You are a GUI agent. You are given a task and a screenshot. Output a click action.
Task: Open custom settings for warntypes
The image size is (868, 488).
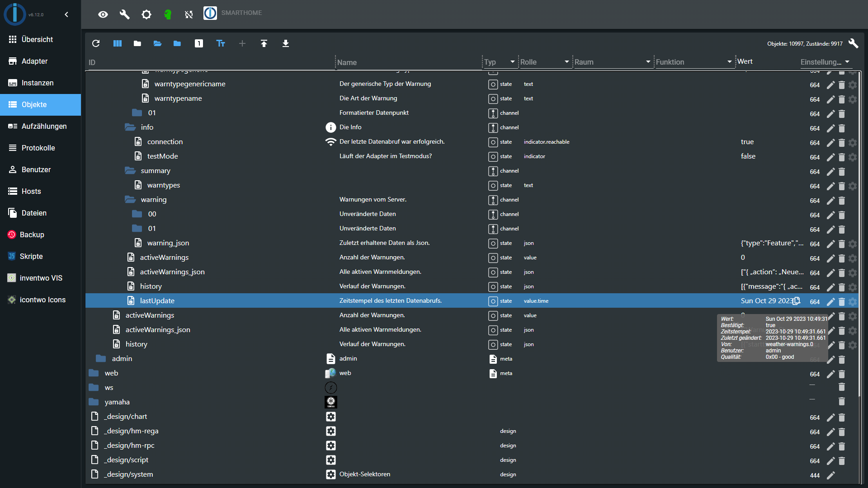(x=853, y=186)
